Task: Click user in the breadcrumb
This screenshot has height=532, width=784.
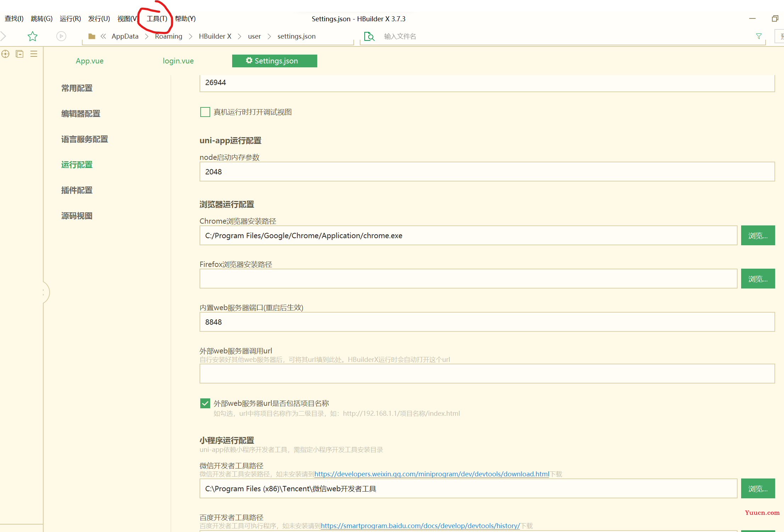Action: [x=254, y=36]
